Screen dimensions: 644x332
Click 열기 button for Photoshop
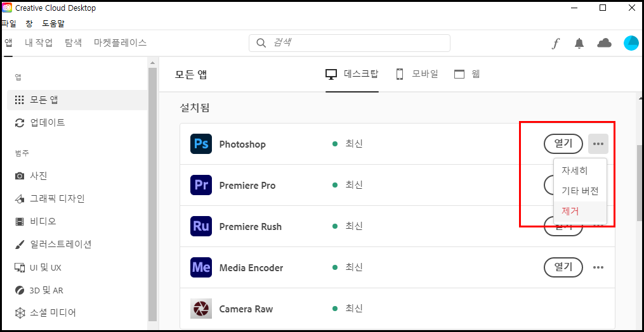pyautogui.click(x=563, y=144)
